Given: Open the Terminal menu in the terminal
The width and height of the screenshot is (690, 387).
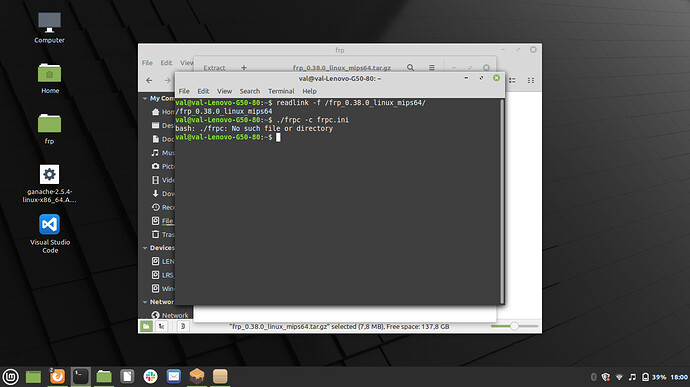Looking at the screenshot, I should click(281, 91).
